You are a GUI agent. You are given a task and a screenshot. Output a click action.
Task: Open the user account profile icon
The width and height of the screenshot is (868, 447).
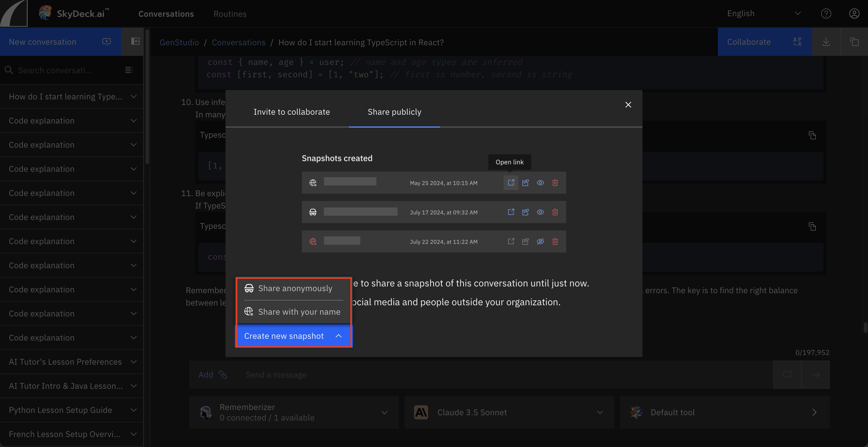click(854, 14)
